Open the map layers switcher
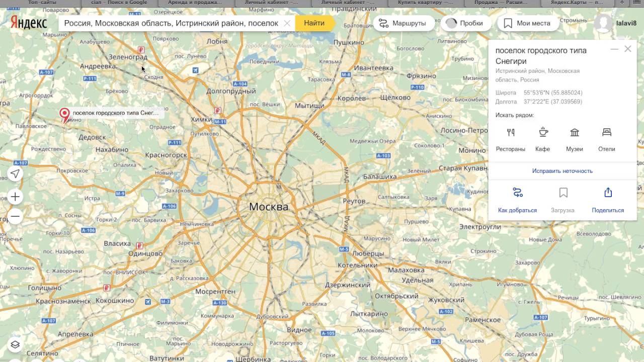This screenshot has width=644, height=362. click(15, 344)
